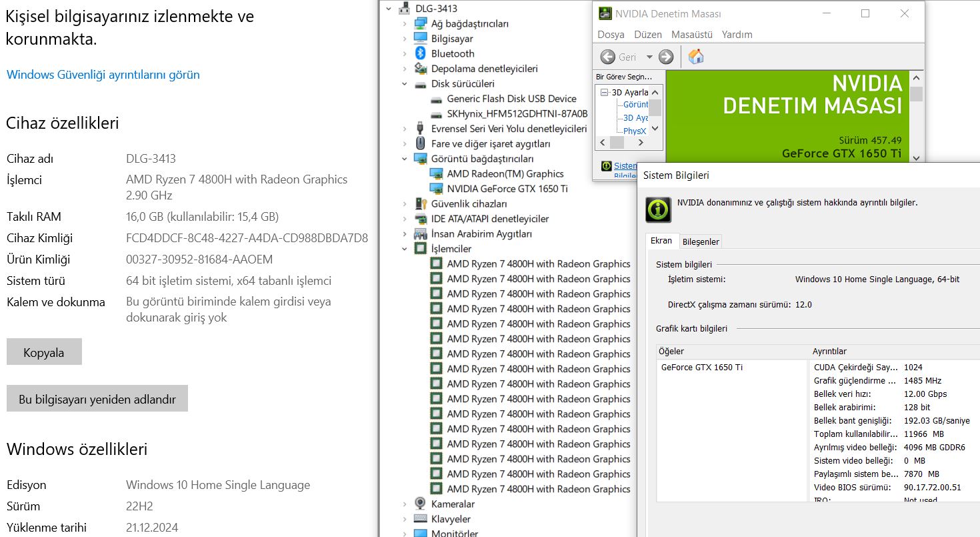Screen dimensions: 980x537
Task: Click the Fare ve diğer işaret aygıtları mouse icon
Action: (420, 143)
